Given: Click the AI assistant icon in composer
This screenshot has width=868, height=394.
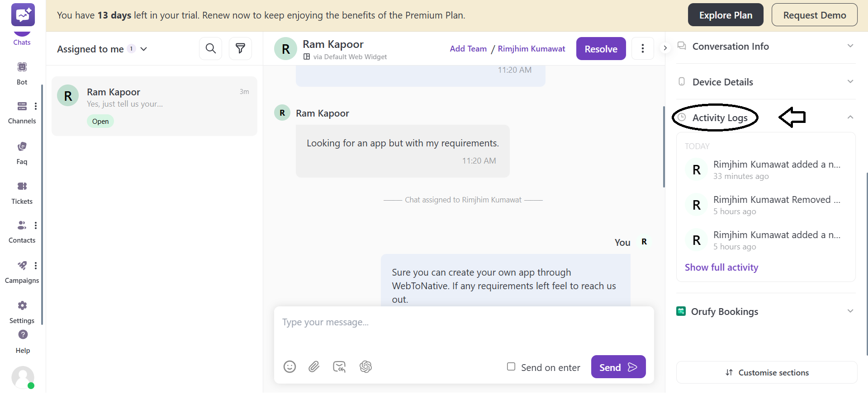Looking at the screenshot, I should click(365, 366).
